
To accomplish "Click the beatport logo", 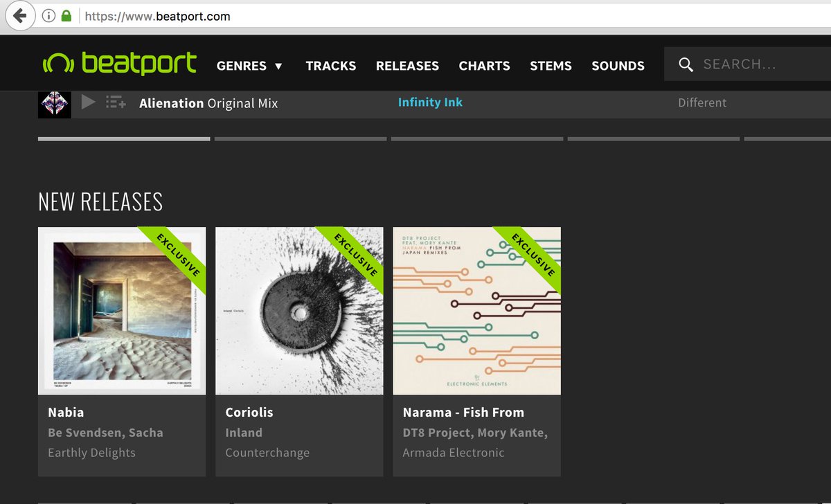I will [x=119, y=64].
